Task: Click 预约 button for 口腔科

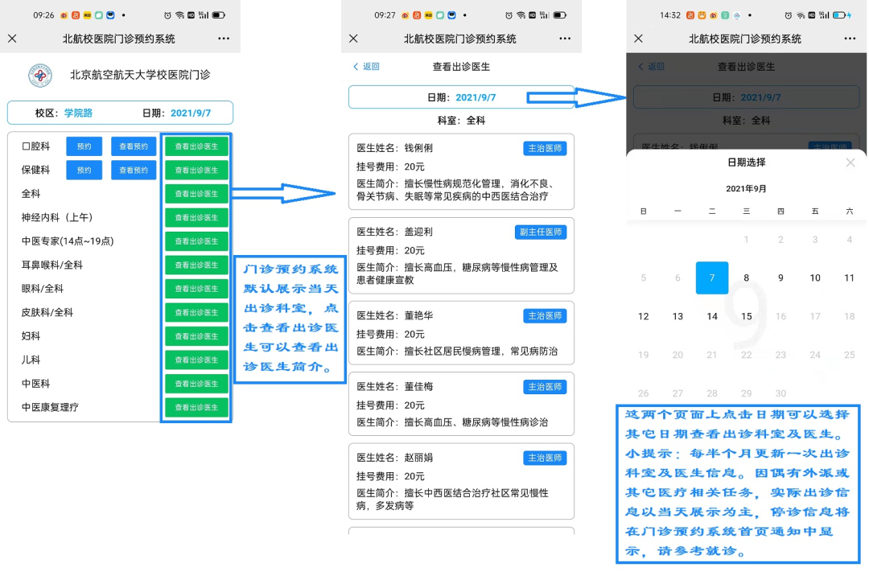Action: (84, 146)
